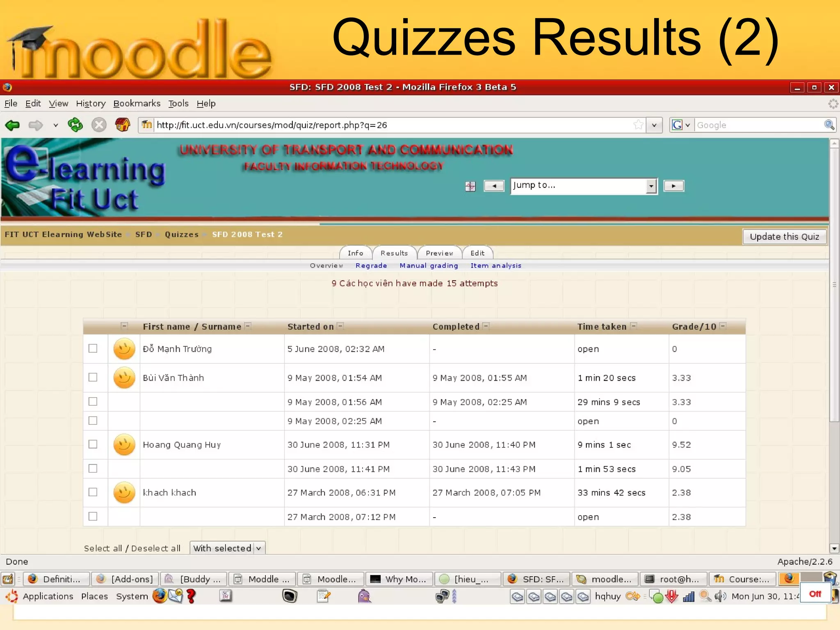
Task: Open the File menu
Action: (11, 103)
